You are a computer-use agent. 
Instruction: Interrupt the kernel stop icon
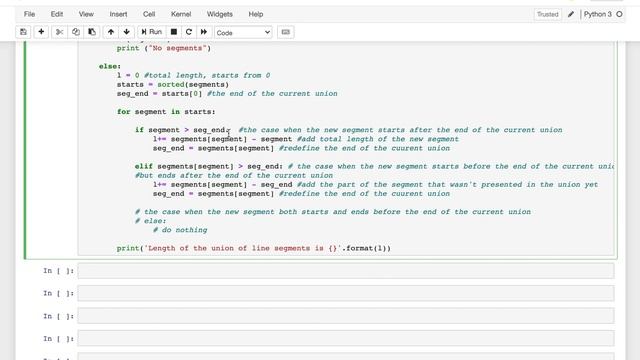(x=174, y=32)
